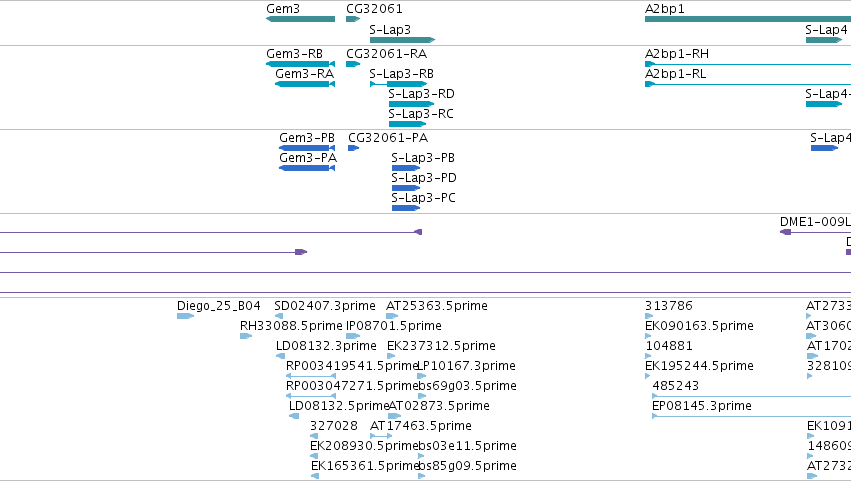Open EST AT17463.5prime
The height and width of the screenshot is (481, 851).
(x=421, y=426)
